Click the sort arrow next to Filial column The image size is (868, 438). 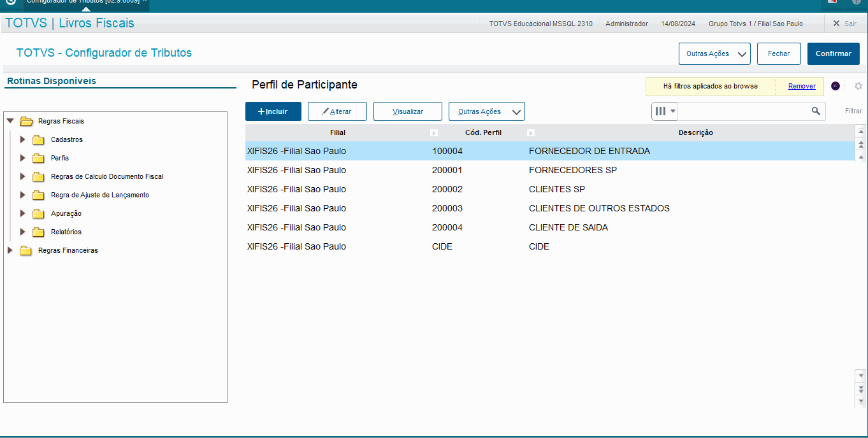click(434, 133)
